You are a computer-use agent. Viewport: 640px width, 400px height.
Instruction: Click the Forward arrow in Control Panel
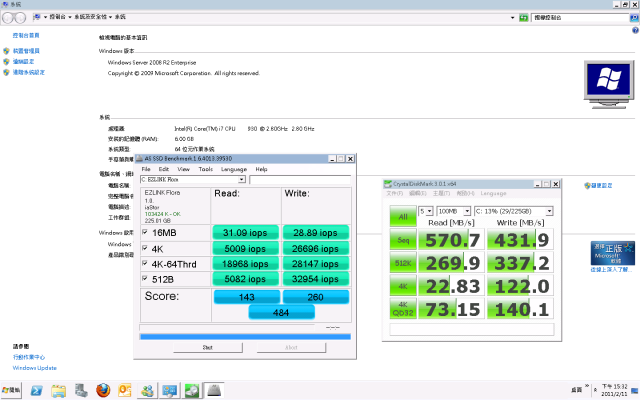[20, 18]
